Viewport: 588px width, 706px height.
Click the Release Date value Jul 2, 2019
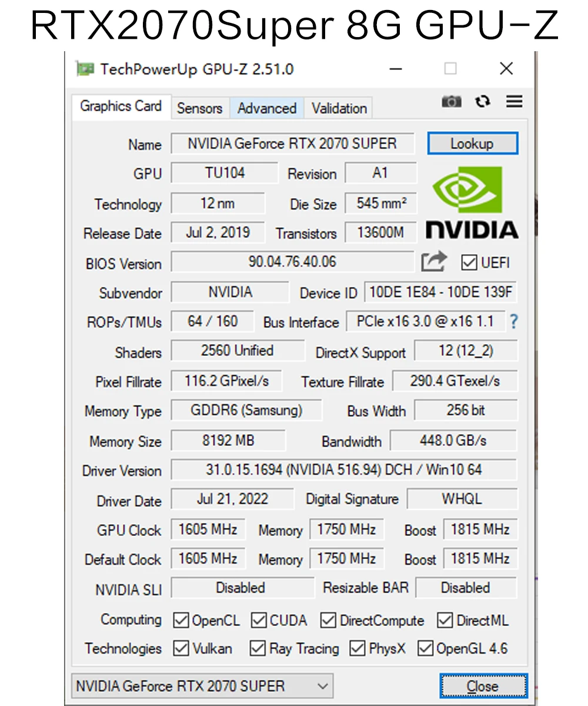(218, 232)
